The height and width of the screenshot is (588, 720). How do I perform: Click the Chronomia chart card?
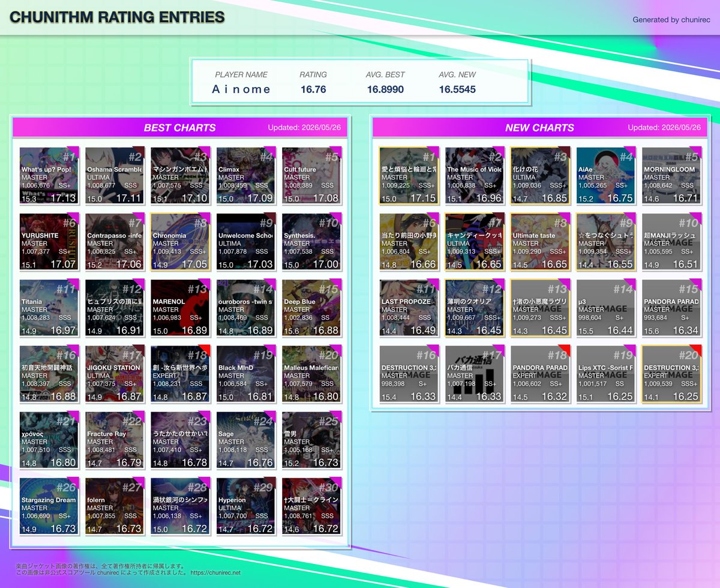[x=181, y=242]
